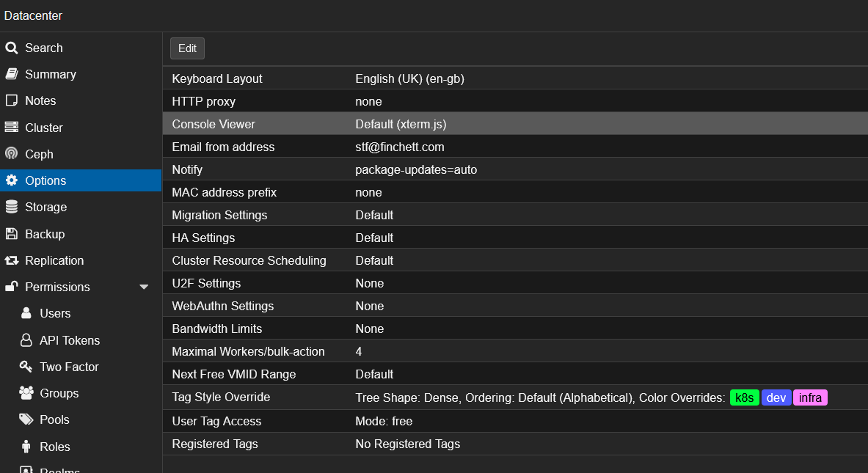Click the Users person icon under Permissions

[x=25, y=313]
